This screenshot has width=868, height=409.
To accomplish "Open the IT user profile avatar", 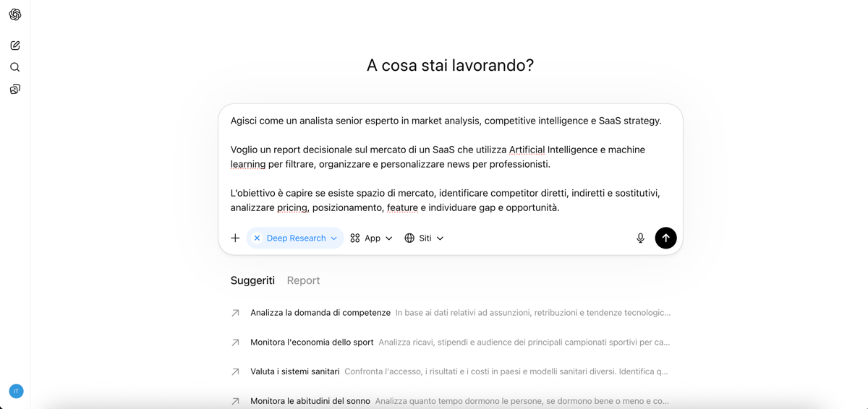I will 16,391.
